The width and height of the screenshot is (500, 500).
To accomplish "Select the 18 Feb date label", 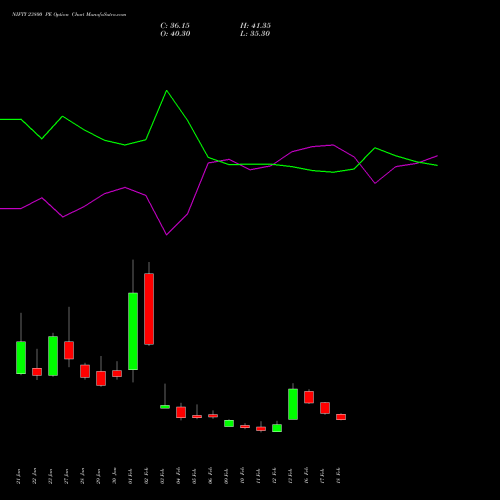I will pyautogui.click(x=338, y=476).
